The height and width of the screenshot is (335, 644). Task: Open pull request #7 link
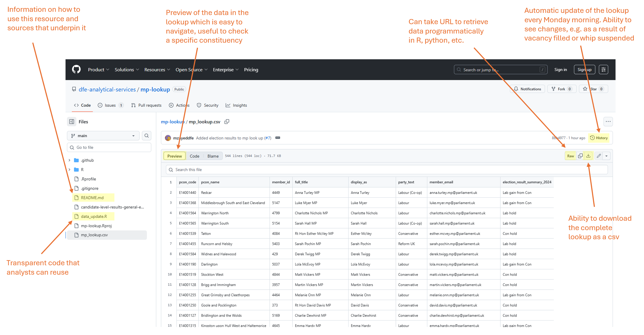click(268, 138)
